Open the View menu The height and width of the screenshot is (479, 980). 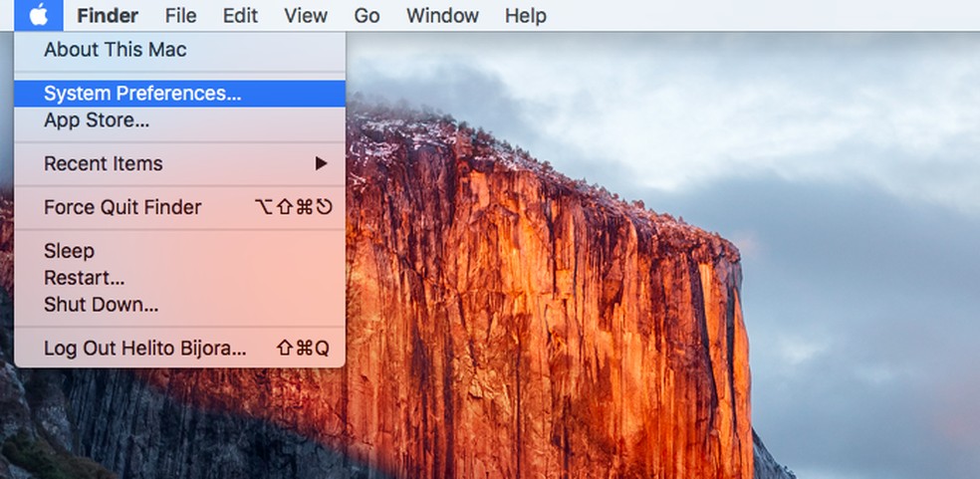point(306,15)
